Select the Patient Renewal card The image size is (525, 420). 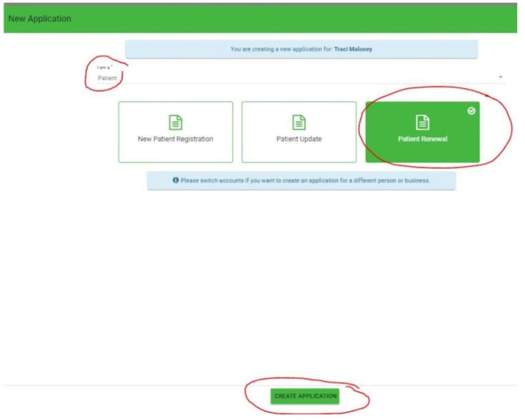tap(422, 132)
